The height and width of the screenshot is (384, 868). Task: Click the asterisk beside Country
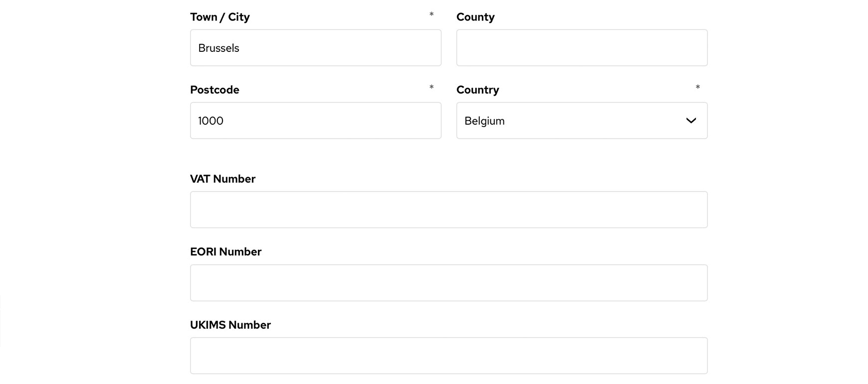pyautogui.click(x=697, y=88)
